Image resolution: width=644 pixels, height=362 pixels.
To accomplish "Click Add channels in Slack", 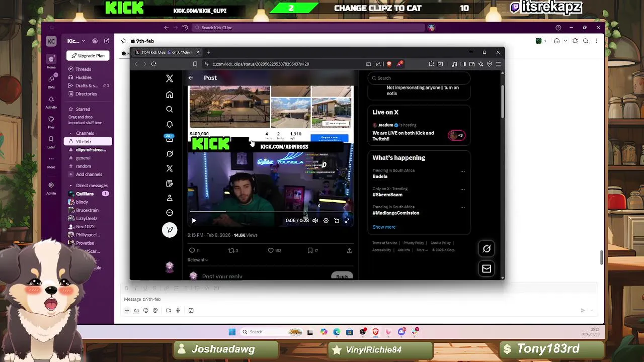I will coord(89,174).
